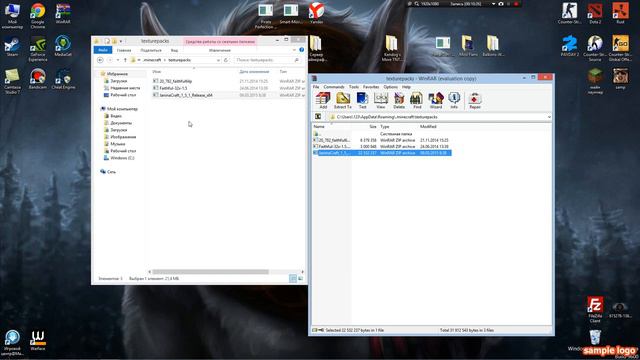Viewport: 640px width, 360px height.
Task: Select IaniteCraft_1_5_1_Release file in Explorer
Action: [x=186, y=95]
